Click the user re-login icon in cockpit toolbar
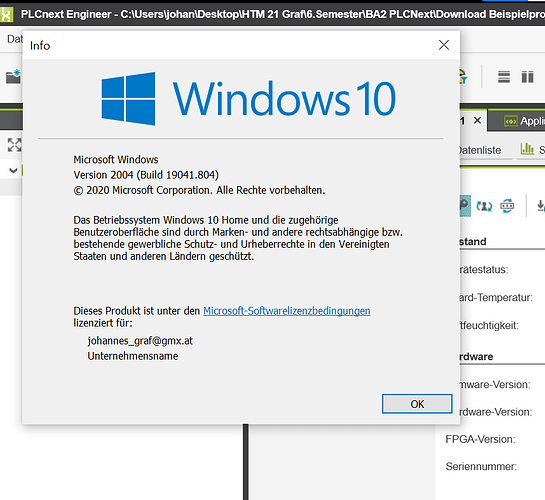 point(484,206)
